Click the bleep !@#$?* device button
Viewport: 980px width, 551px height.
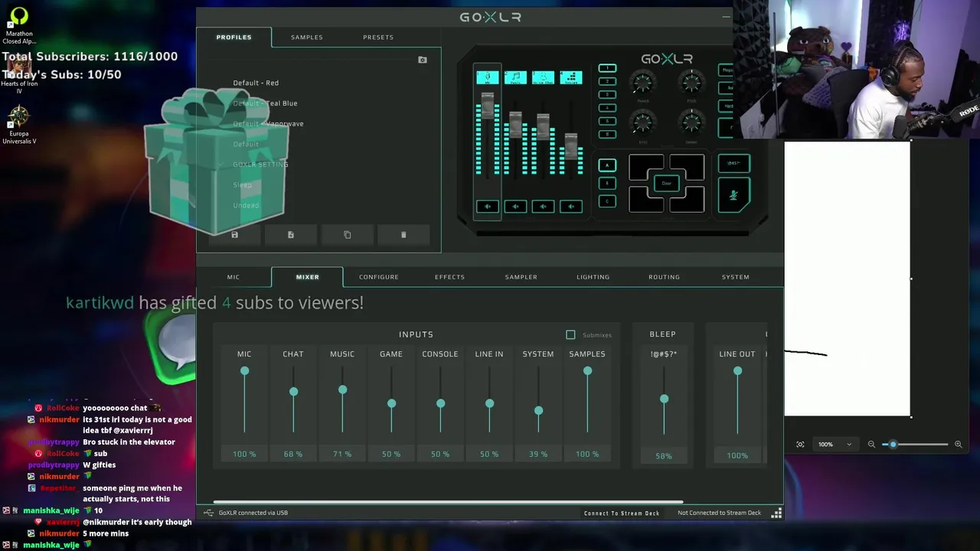pos(734,163)
